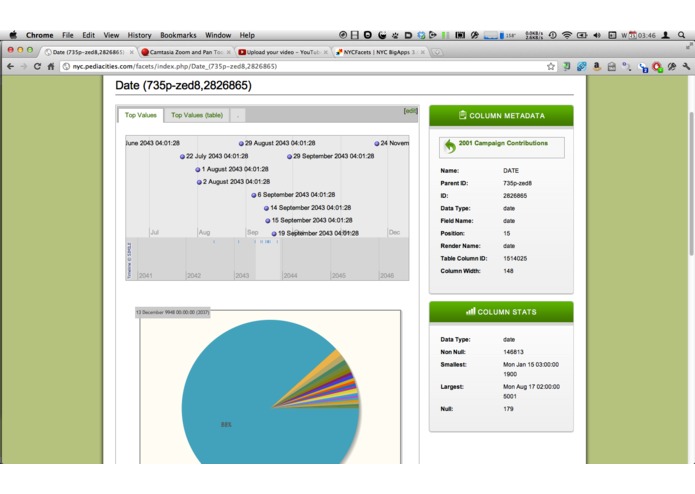The width and height of the screenshot is (695, 494).
Task: Click the 29 August 2043 timeline event
Action: tap(277, 143)
